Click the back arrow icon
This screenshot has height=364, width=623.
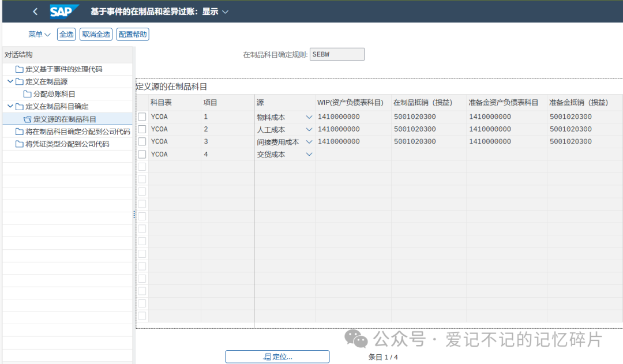35,12
